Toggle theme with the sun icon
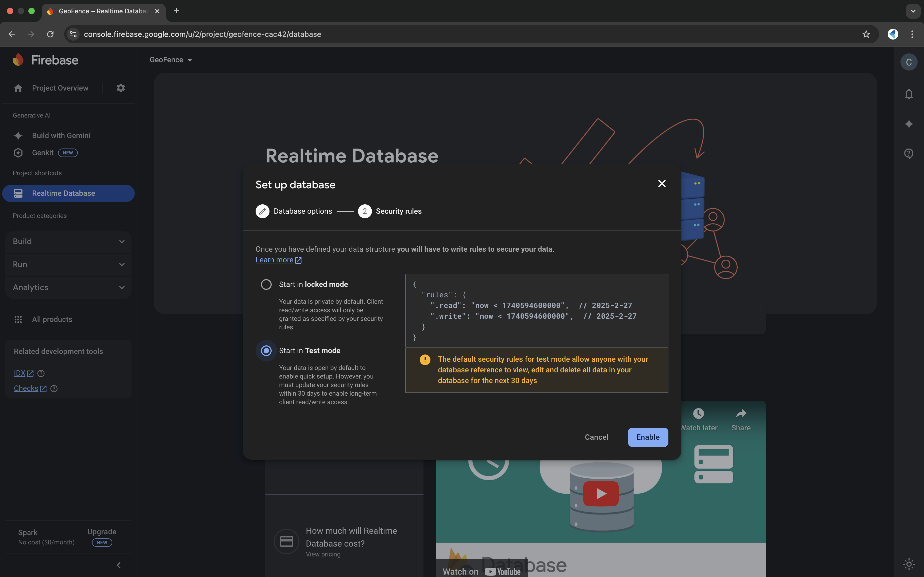924x577 pixels. click(909, 564)
